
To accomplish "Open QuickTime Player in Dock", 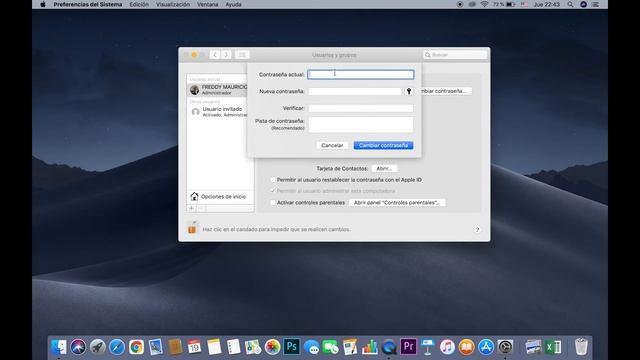I will pyautogui.click(x=389, y=347).
